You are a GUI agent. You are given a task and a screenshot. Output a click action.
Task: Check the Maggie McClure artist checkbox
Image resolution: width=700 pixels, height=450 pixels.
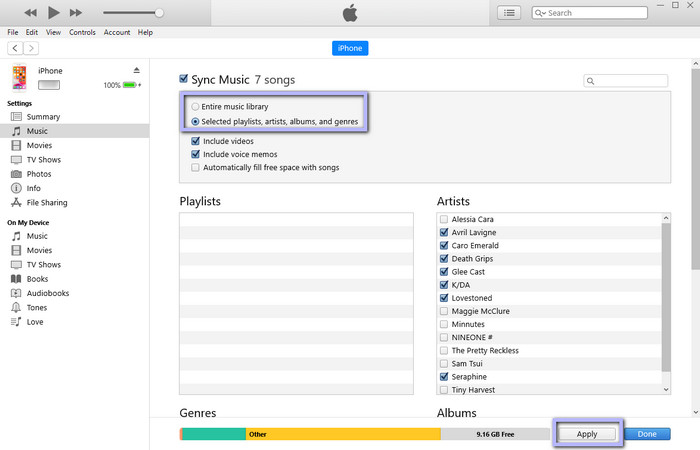pyautogui.click(x=444, y=311)
